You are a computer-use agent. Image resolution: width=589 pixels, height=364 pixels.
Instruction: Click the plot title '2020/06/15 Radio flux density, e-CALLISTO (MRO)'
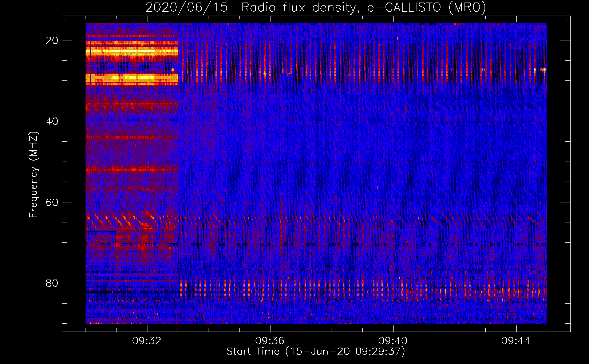[x=316, y=7]
